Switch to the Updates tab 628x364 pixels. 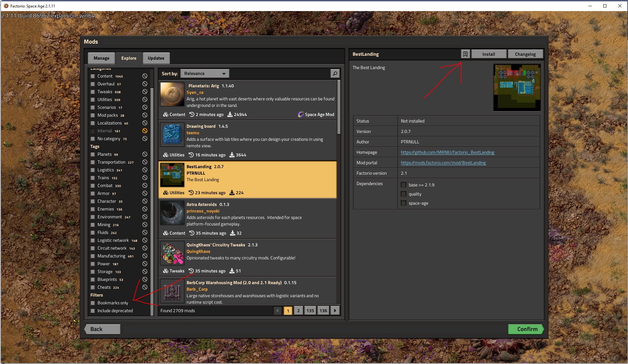[156, 58]
